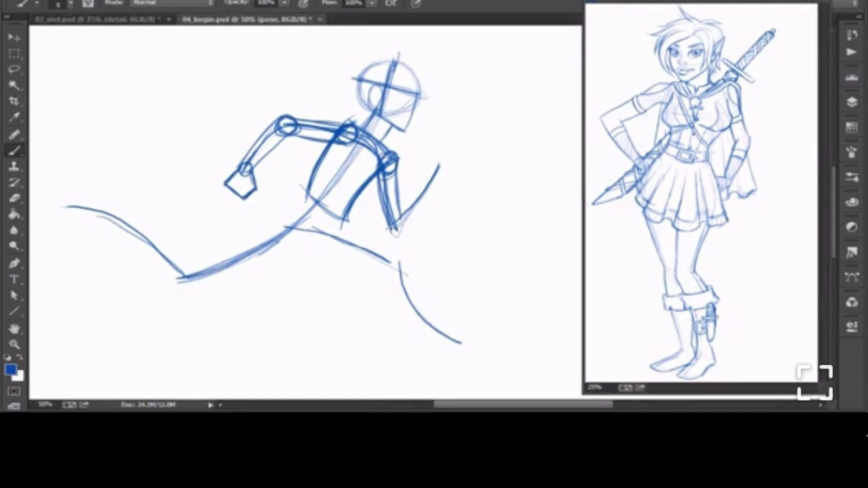The width and height of the screenshot is (868, 488).
Task: Open the History panel icon
Action: [852, 35]
